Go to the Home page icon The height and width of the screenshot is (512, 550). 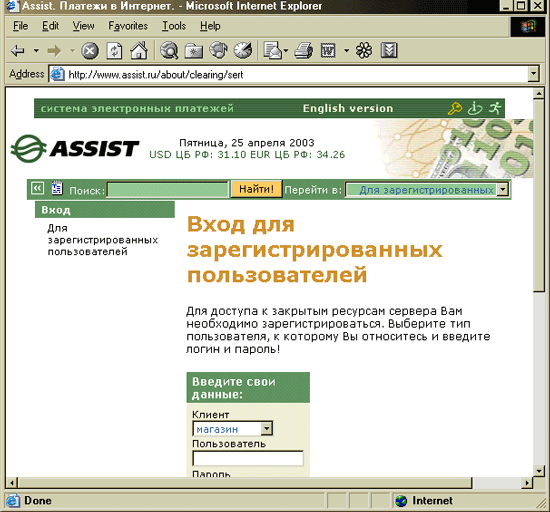[x=139, y=50]
